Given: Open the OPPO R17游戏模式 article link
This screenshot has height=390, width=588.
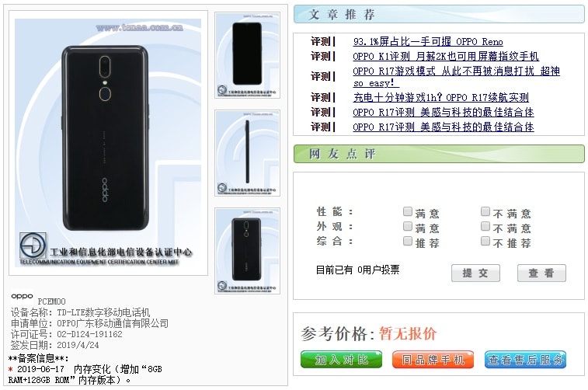Looking at the screenshot, I should point(457,77).
